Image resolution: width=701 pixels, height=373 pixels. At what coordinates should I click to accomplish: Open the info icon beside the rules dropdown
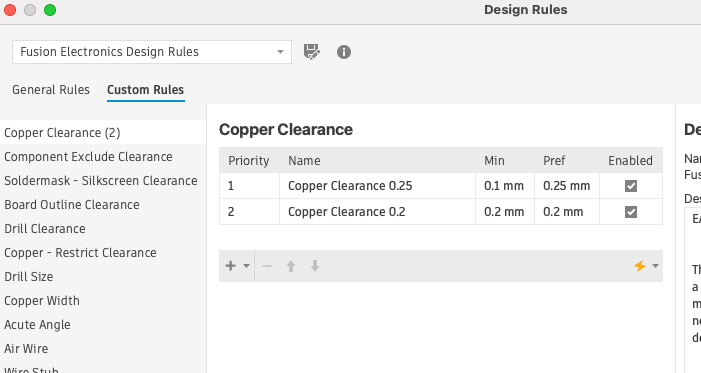(x=343, y=52)
